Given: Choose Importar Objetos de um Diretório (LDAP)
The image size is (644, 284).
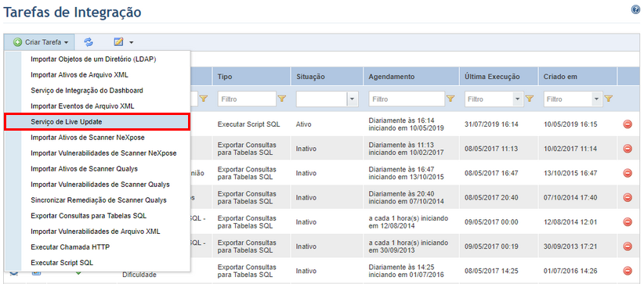Looking at the screenshot, I should pos(94,59).
